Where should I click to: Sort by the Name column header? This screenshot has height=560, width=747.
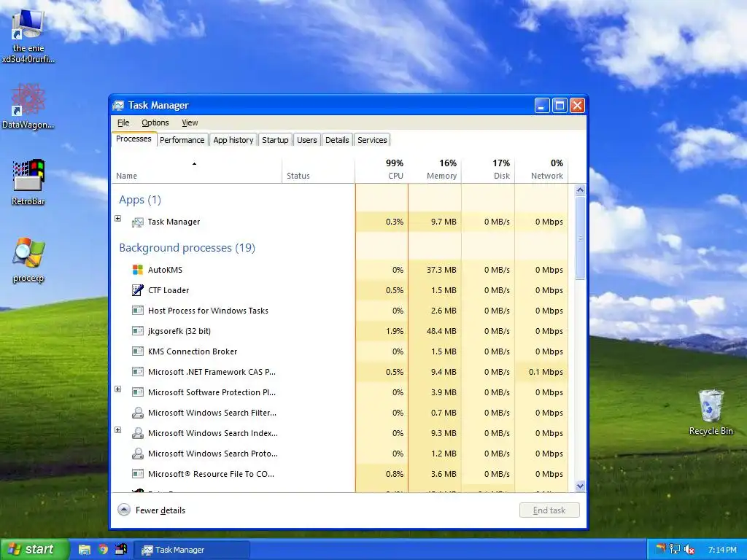click(x=197, y=169)
